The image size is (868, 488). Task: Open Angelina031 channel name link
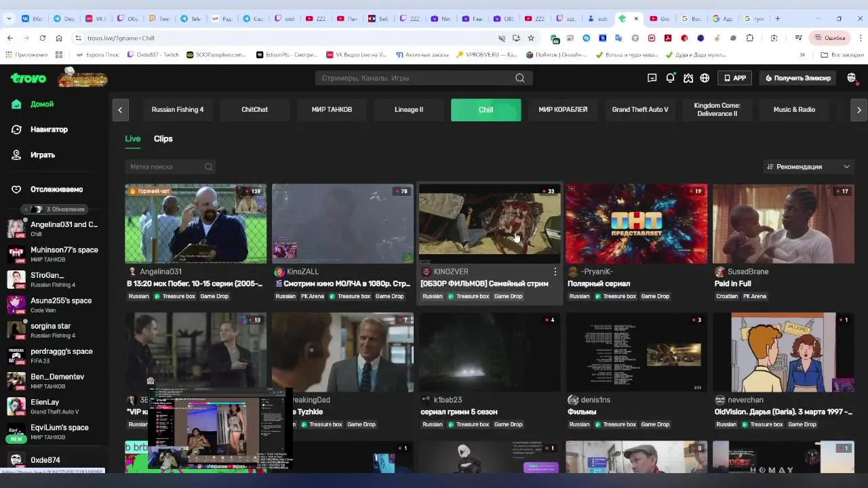[x=161, y=272]
